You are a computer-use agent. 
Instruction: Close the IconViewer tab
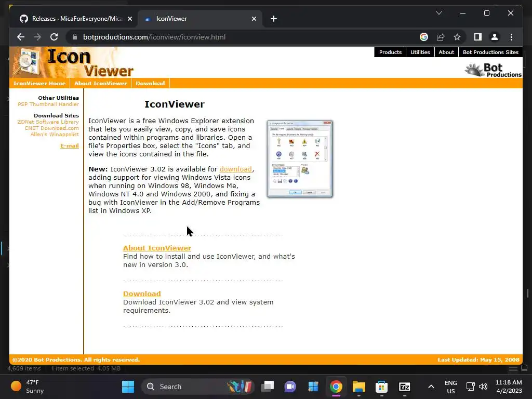pyautogui.click(x=254, y=19)
